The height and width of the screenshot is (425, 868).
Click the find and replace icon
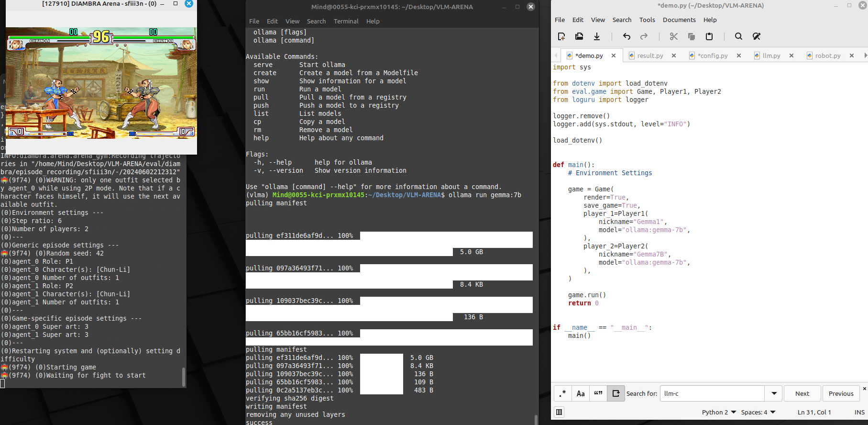click(757, 36)
